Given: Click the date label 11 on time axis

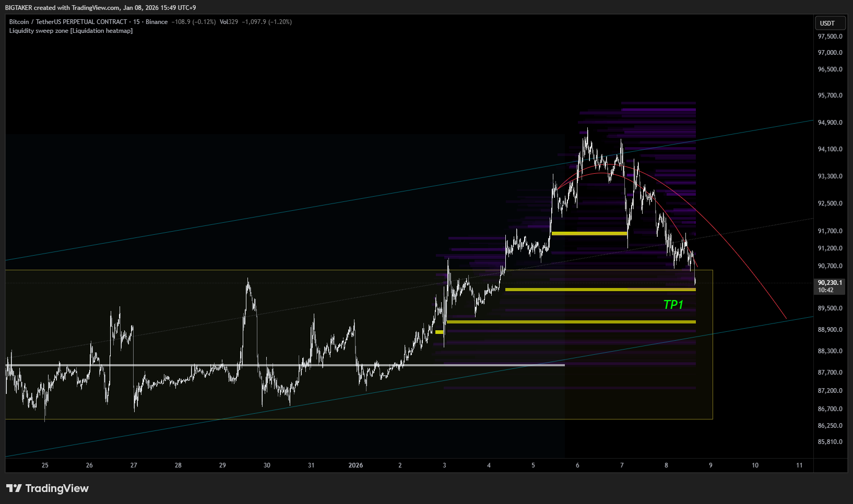Looking at the screenshot, I should [x=799, y=465].
